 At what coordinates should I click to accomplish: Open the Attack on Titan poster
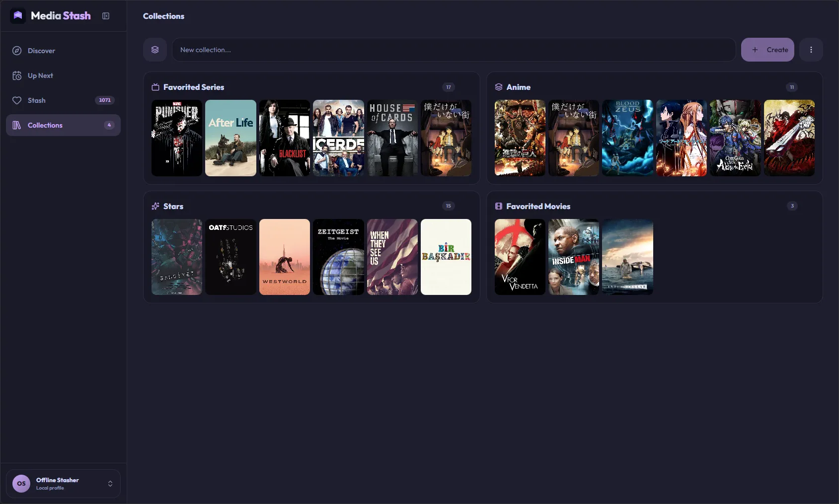[x=520, y=138]
